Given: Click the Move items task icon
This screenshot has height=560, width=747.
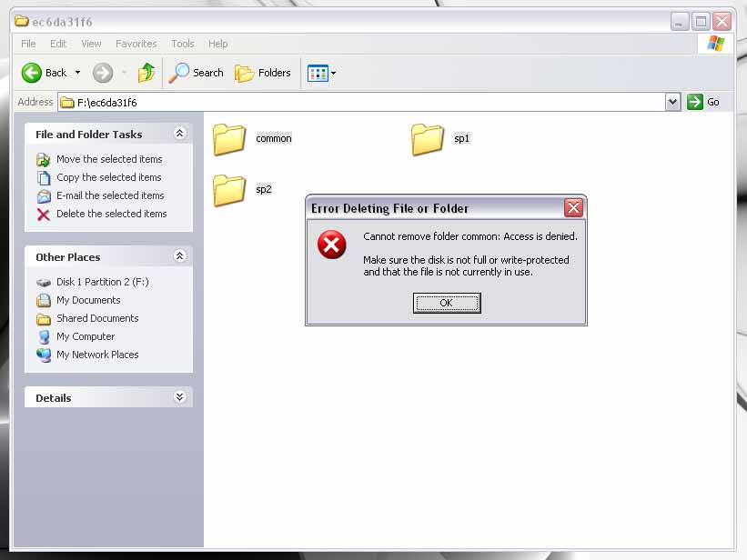Looking at the screenshot, I should (44, 159).
